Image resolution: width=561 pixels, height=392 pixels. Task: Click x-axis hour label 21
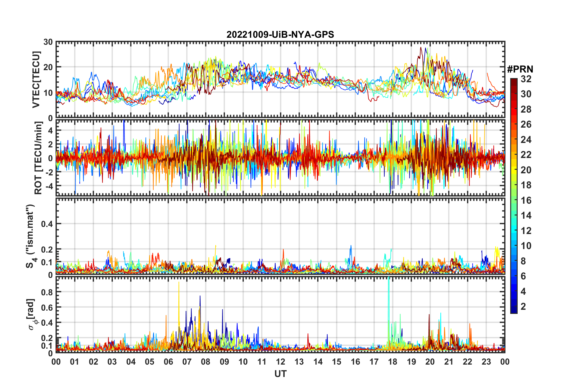(449, 362)
